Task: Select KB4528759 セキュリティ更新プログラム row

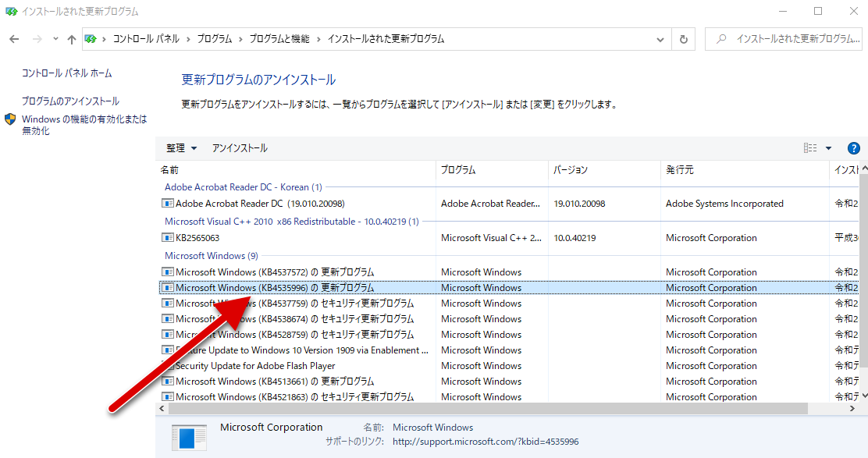Action: [508, 334]
